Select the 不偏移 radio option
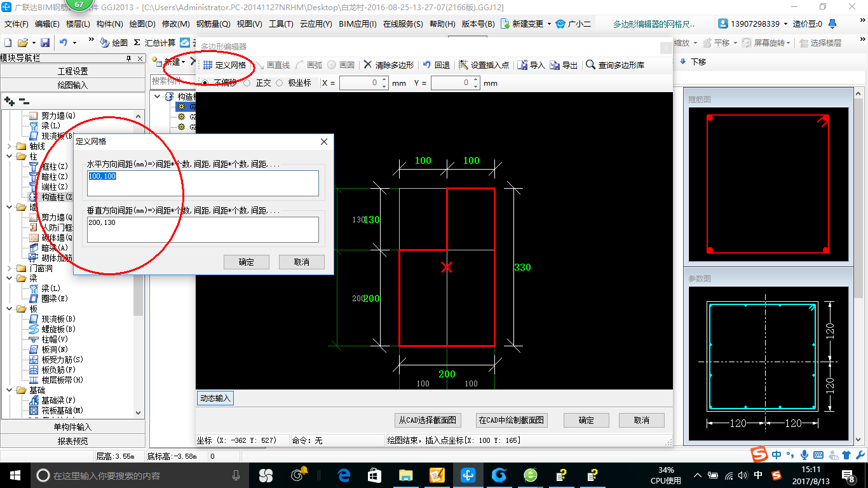Image resolution: width=868 pixels, height=488 pixels. (205, 83)
